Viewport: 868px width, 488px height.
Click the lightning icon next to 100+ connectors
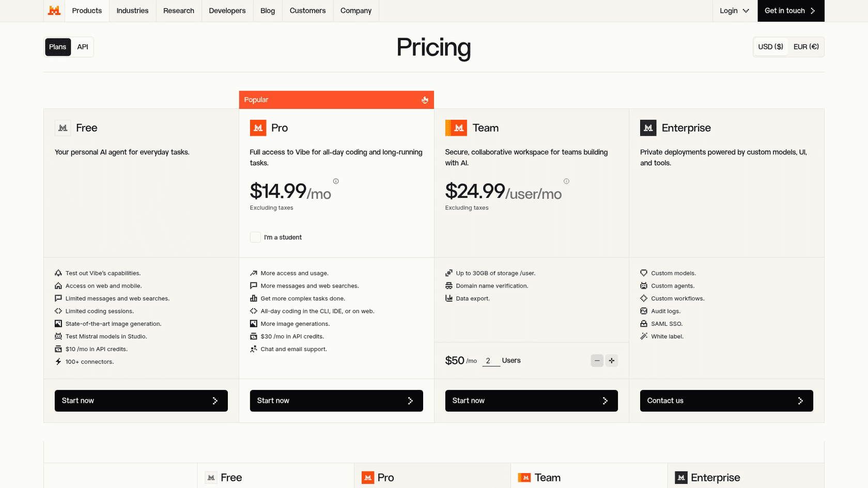58,361
